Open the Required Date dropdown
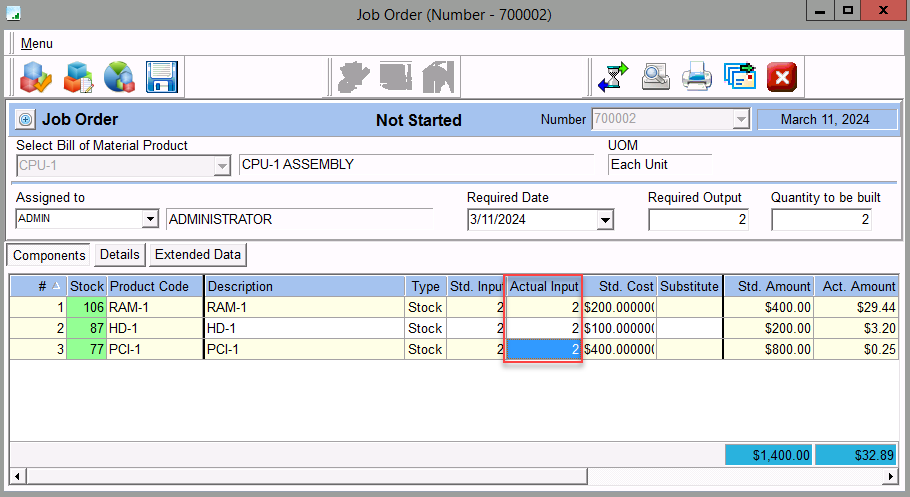The image size is (910, 497). click(605, 220)
